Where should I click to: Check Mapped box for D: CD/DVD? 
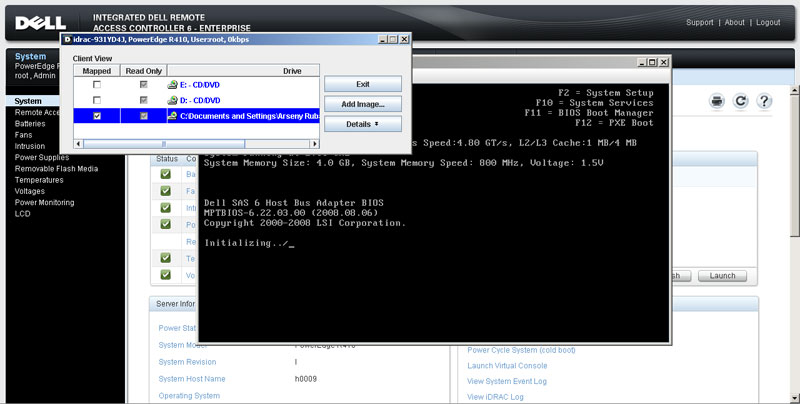click(x=97, y=101)
